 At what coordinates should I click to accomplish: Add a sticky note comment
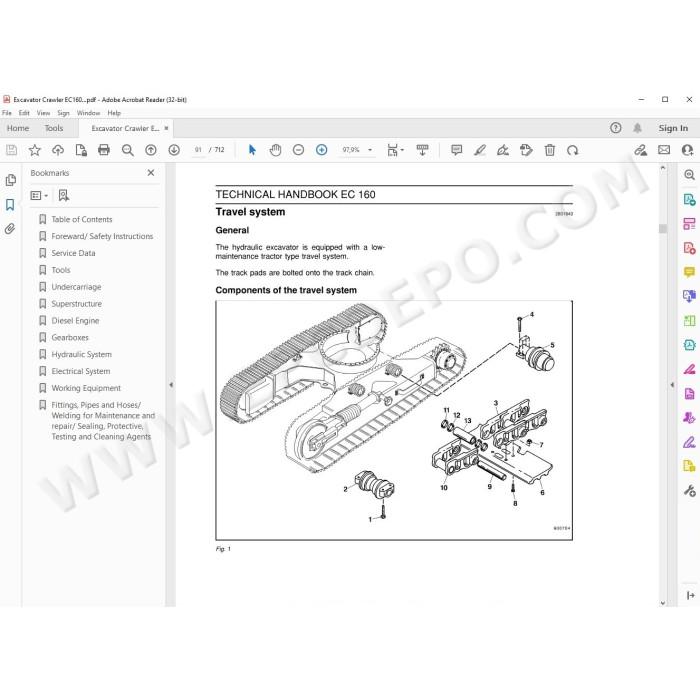click(456, 150)
